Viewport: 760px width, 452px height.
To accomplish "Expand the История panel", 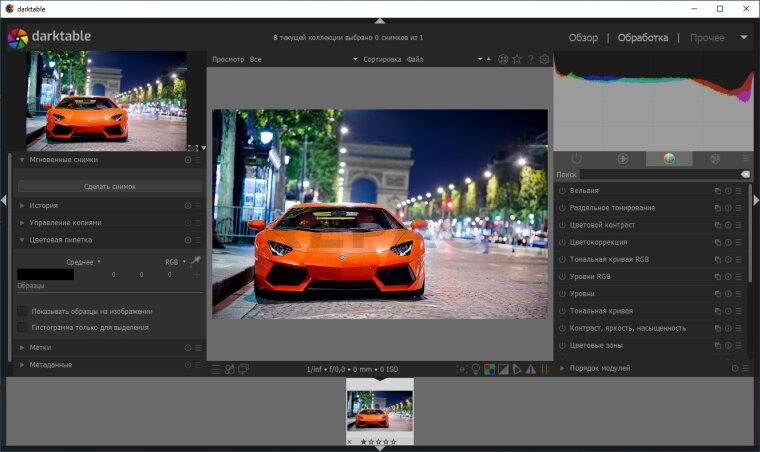I will [x=43, y=206].
